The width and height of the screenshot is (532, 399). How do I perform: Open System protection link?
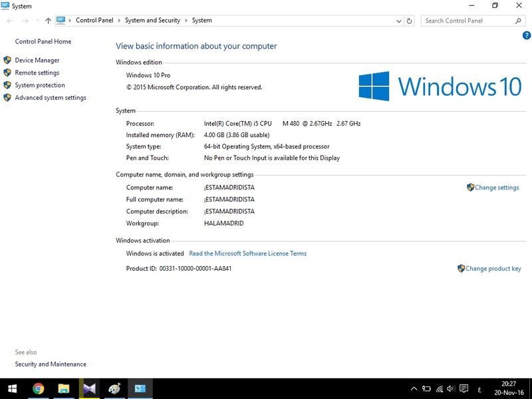40,85
